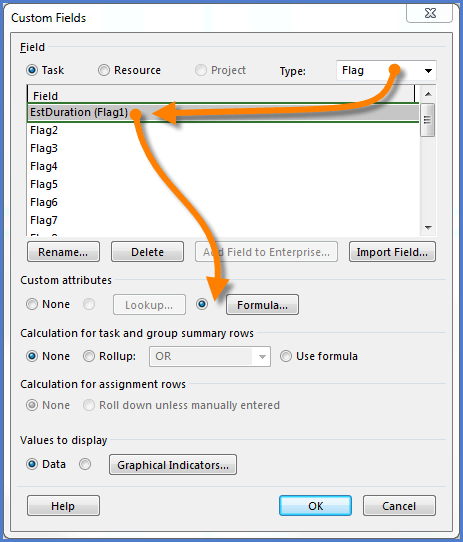Open the Import Field... dialog
The width and height of the screenshot is (463, 542).
(x=392, y=252)
